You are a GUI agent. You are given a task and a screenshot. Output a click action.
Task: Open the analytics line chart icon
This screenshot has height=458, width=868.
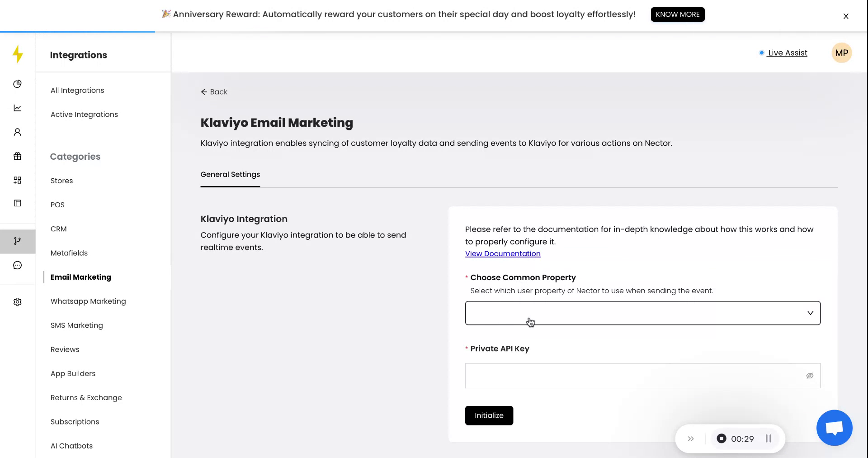coord(18,108)
